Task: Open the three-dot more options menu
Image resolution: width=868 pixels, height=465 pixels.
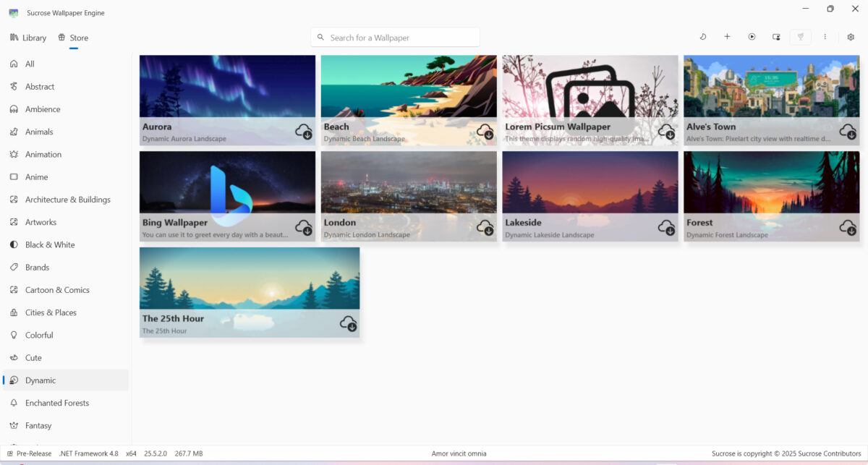Action: [825, 36]
